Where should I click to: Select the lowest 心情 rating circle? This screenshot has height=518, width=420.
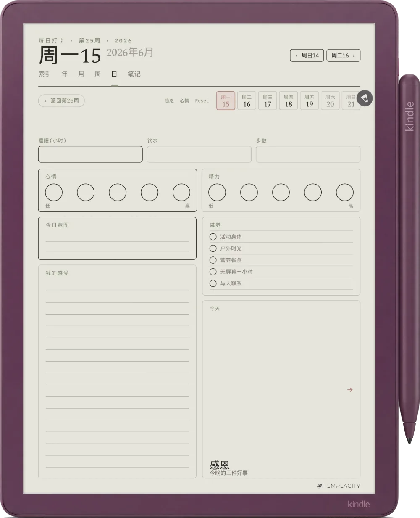(54, 192)
